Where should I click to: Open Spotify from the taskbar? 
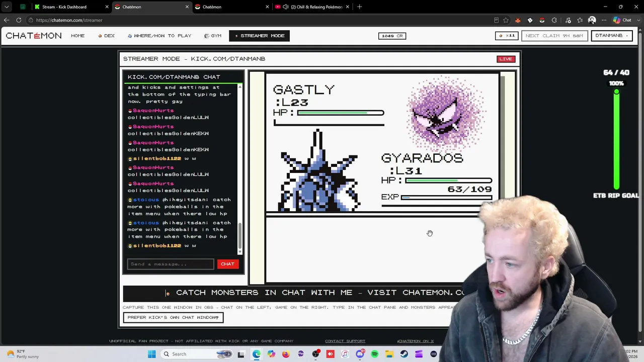tap(375, 354)
